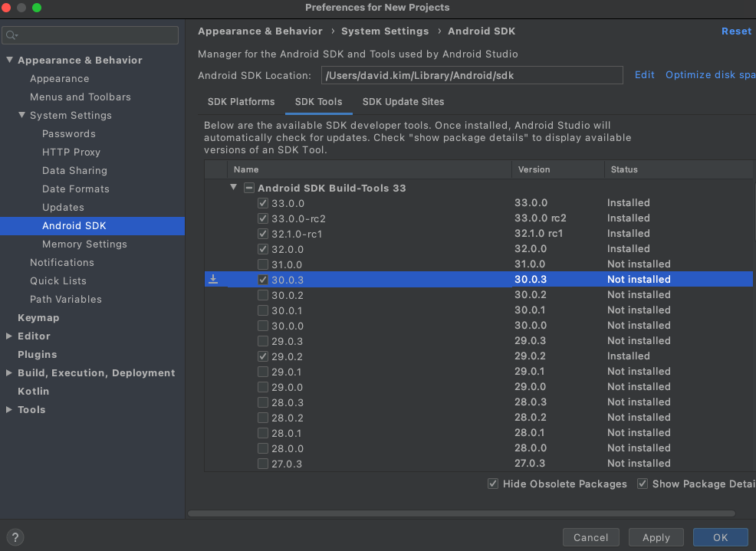Screen dimensions: 756x551
Task: Open Appearance settings page
Action: [x=59, y=79]
